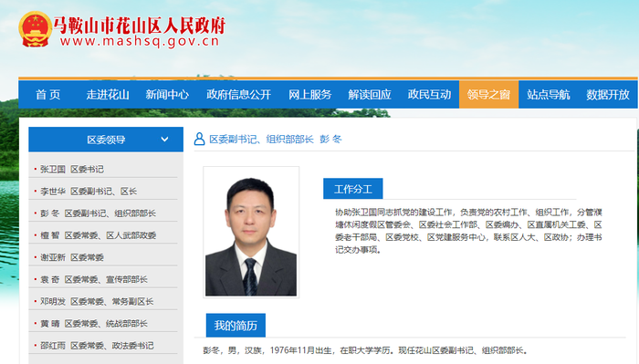Expand the 区委领导 dropdown chevron
Image resolution: width=639 pixels, height=364 pixels.
tap(164, 140)
